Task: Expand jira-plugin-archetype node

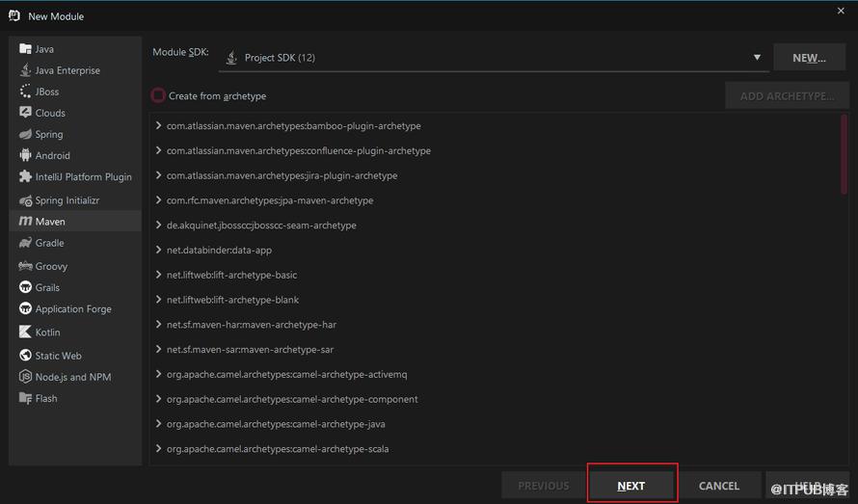Action: (x=158, y=175)
